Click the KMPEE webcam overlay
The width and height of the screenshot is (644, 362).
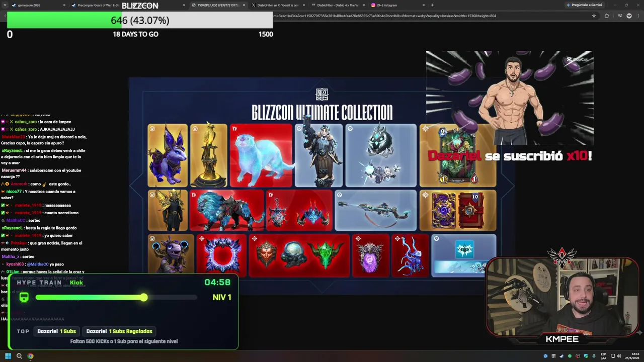[562, 297]
